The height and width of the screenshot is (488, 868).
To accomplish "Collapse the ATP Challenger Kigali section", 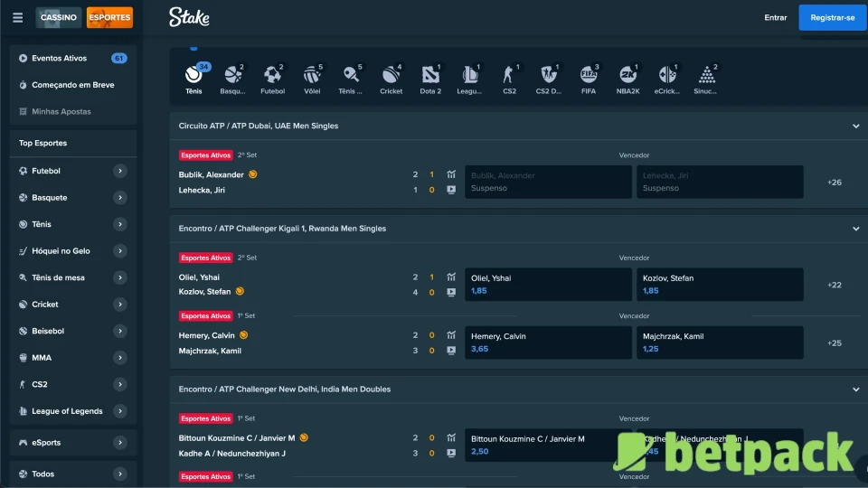I will tap(855, 230).
